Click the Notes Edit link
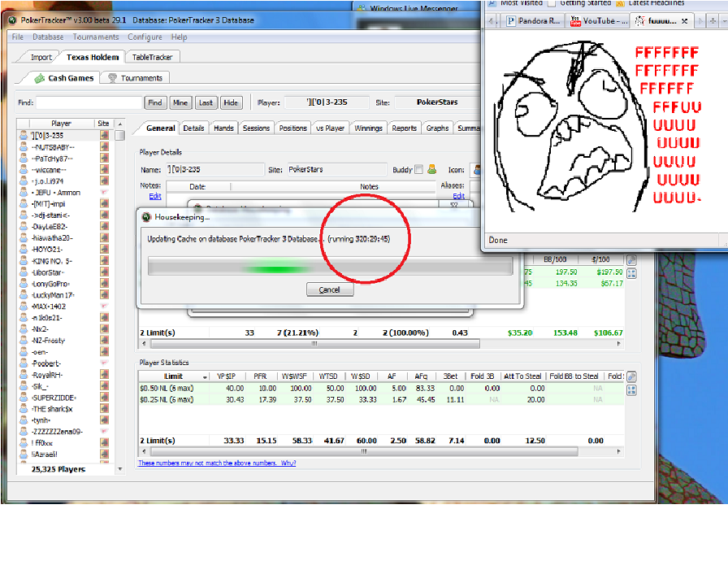Viewport: 728px width, 583px height. click(x=154, y=196)
